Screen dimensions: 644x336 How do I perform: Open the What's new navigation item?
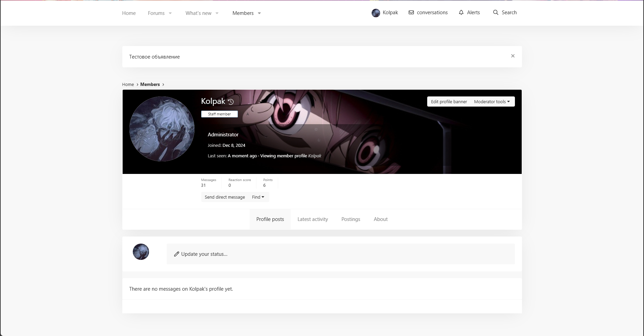coord(199,13)
